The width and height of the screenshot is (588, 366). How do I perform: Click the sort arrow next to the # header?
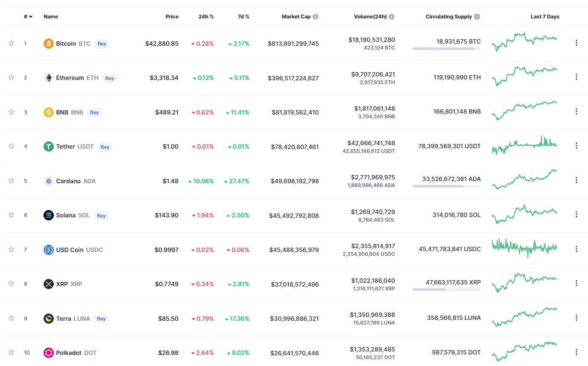(31, 17)
